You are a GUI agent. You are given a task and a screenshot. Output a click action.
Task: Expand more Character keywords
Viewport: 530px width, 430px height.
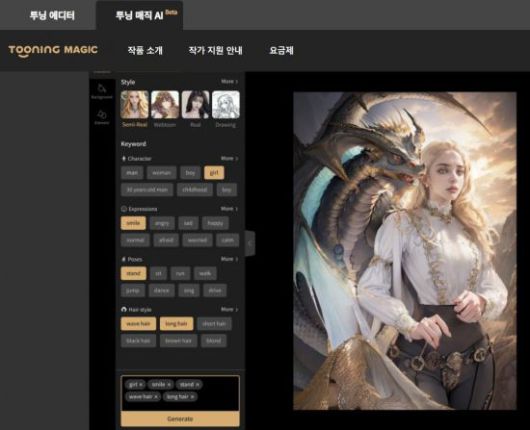(230, 158)
